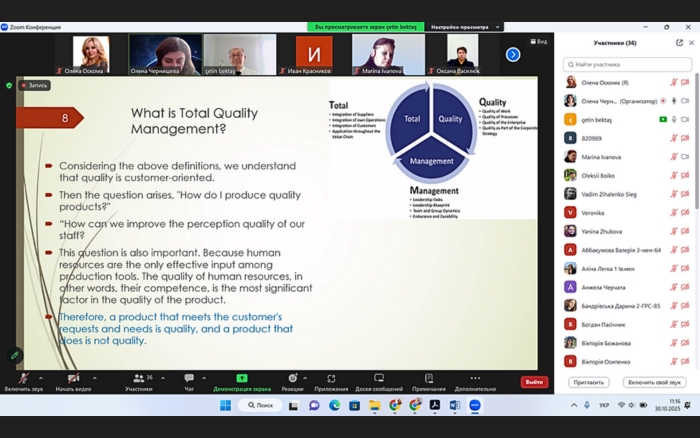
Task: Click the Пригласить invite button
Action: click(588, 382)
